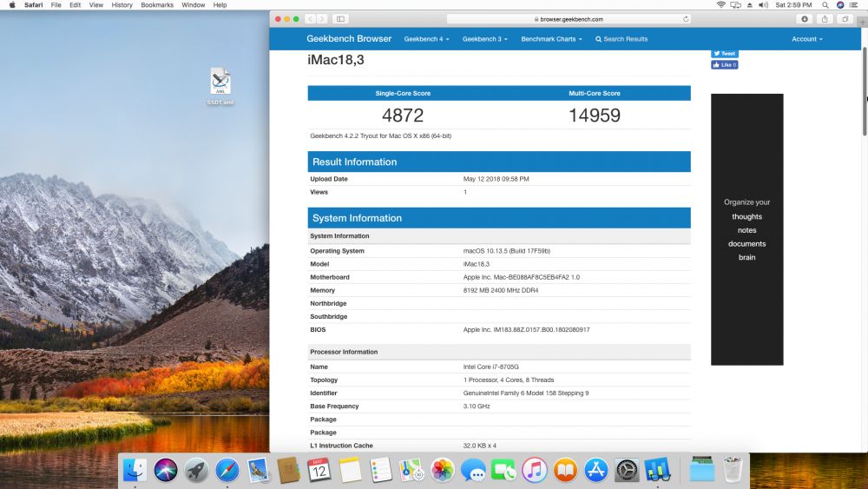This screenshot has width=868, height=489.
Task: Open Messages speech bubble in dock
Action: click(473, 470)
